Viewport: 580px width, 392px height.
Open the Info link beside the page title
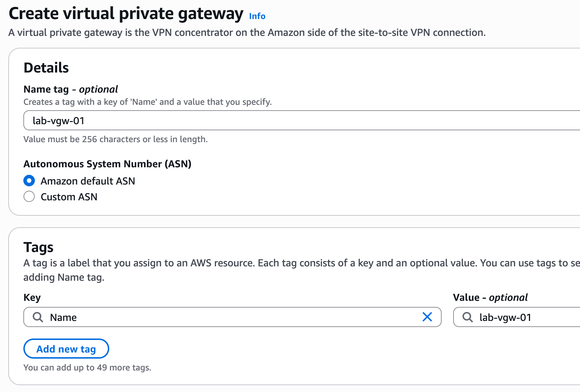click(257, 16)
